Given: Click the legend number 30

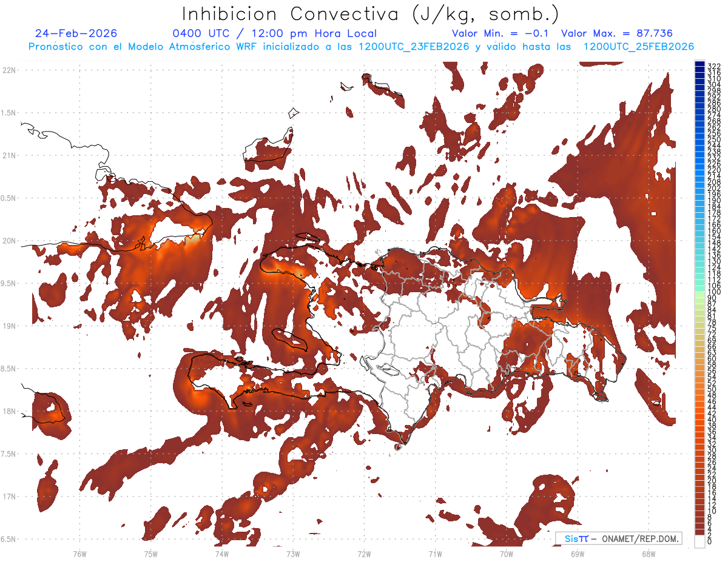Looking at the screenshot, I should (712, 450).
